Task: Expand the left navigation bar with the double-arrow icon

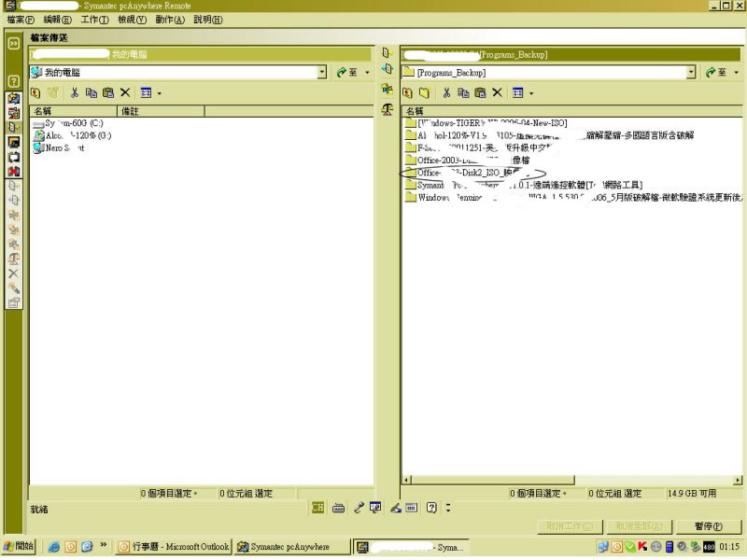Action: pos(14,43)
